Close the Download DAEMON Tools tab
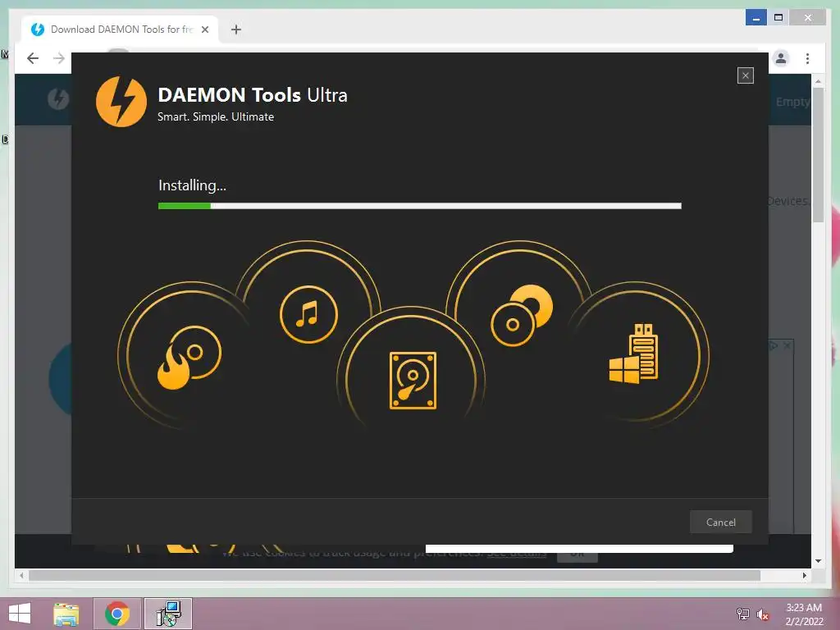The width and height of the screenshot is (840, 630). pos(204,30)
